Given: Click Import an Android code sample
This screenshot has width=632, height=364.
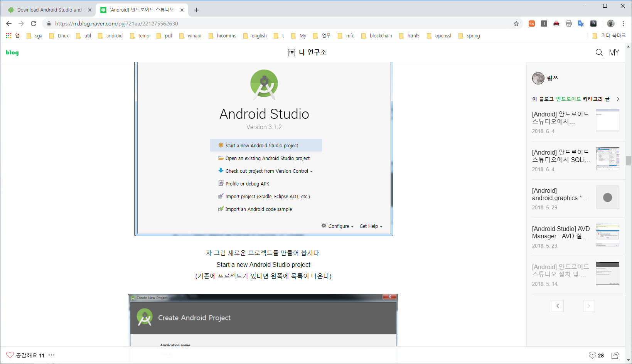Looking at the screenshot, I should pos(255,209).
